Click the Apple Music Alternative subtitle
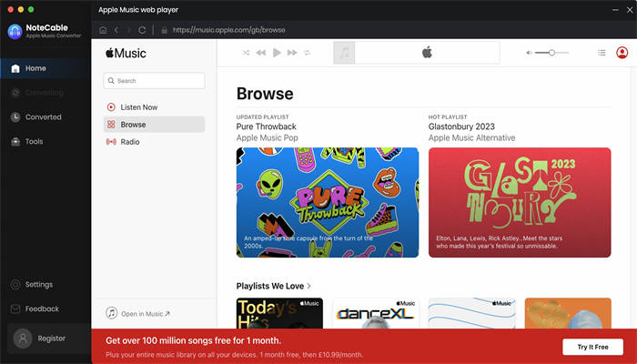Image resolution: width=637 pixels, height=364 pixels. 471,138
